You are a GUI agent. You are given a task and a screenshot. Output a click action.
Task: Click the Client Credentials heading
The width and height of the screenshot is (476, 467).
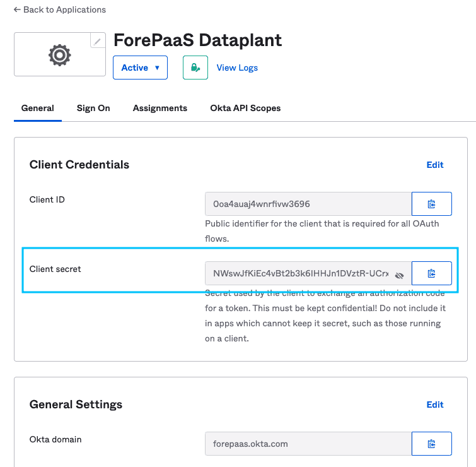pyautogui.click(x=79, y=165)
